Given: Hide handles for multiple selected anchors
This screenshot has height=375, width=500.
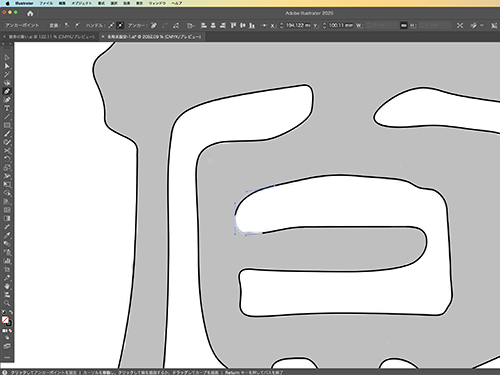Looking at the screenshot, I should 120,25.
